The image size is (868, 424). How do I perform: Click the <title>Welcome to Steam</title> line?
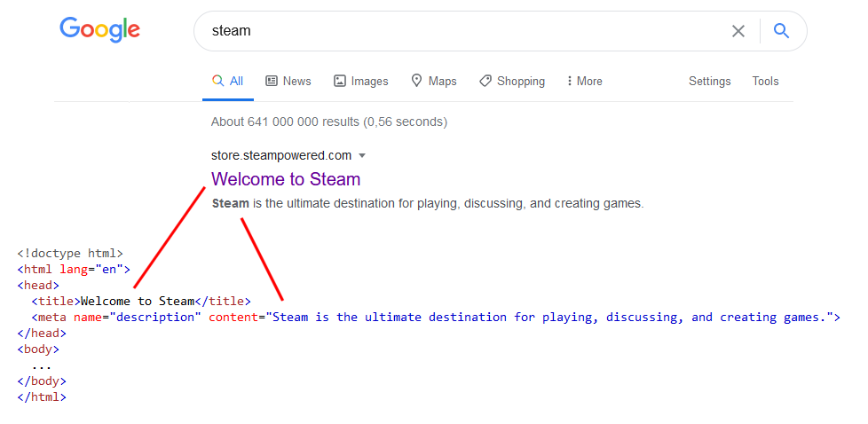(x=141, y=301)
